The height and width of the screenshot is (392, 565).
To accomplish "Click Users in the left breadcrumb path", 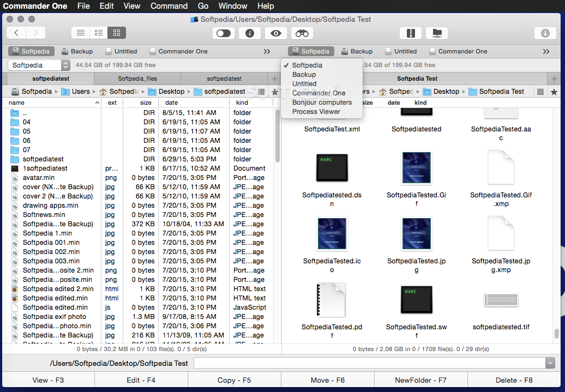I will click(76, 92).
